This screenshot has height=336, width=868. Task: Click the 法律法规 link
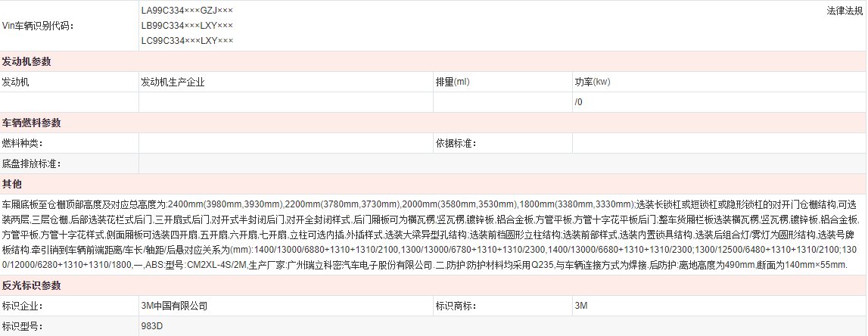point(845,11)
